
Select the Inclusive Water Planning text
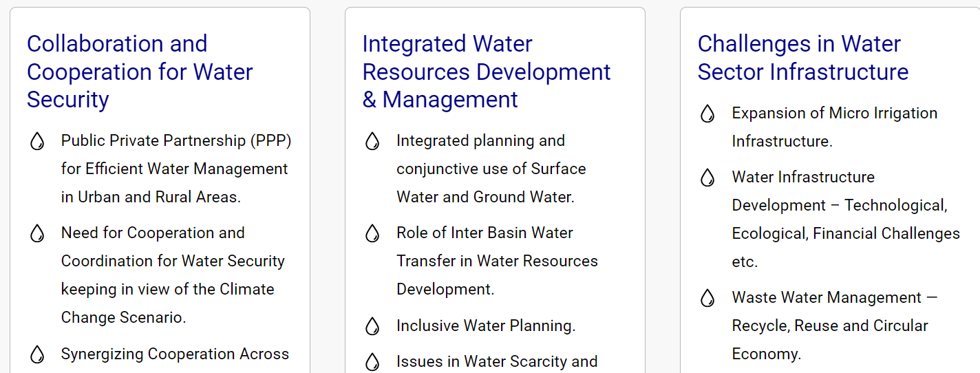(486, 326)
